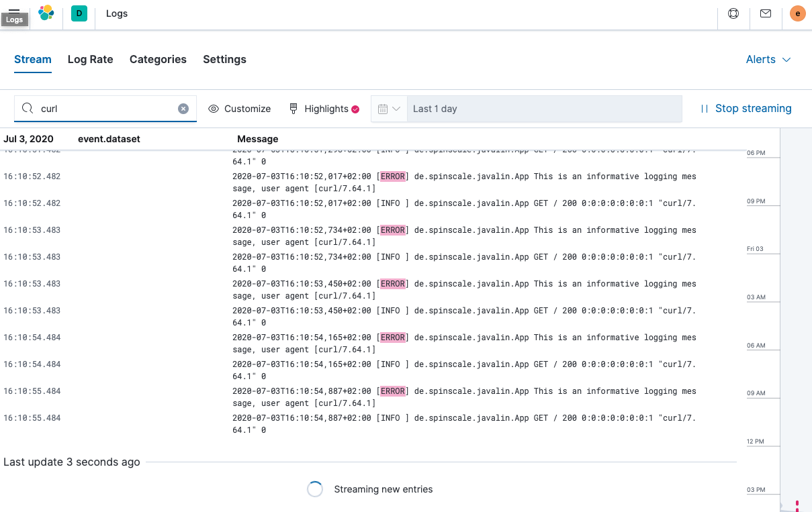
Task: Open the user avatar menu
Action: click(797, 13)
